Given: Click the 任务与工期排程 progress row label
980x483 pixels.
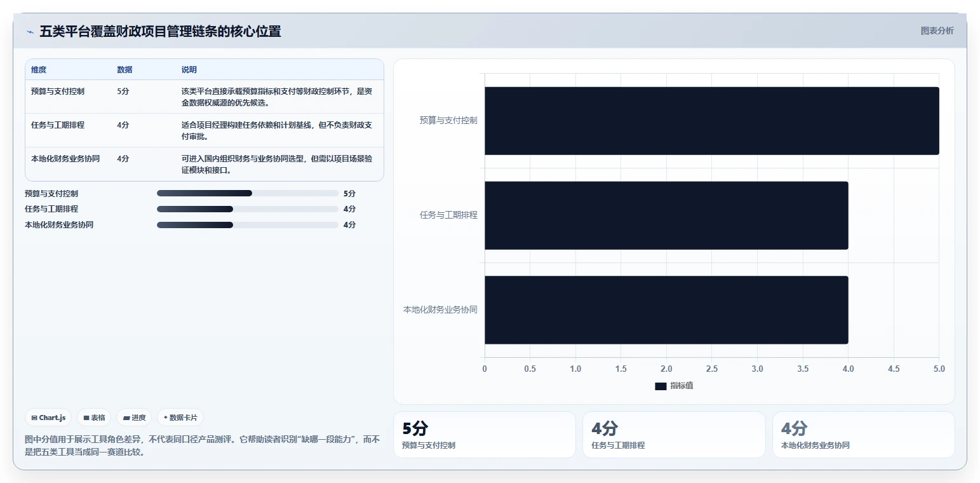Looking at the screenshot, I should 51,209.
